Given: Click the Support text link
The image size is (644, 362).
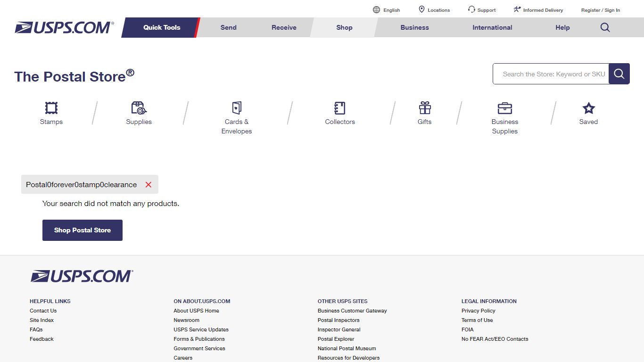Looking at the screenshot, I should (487, 10).
